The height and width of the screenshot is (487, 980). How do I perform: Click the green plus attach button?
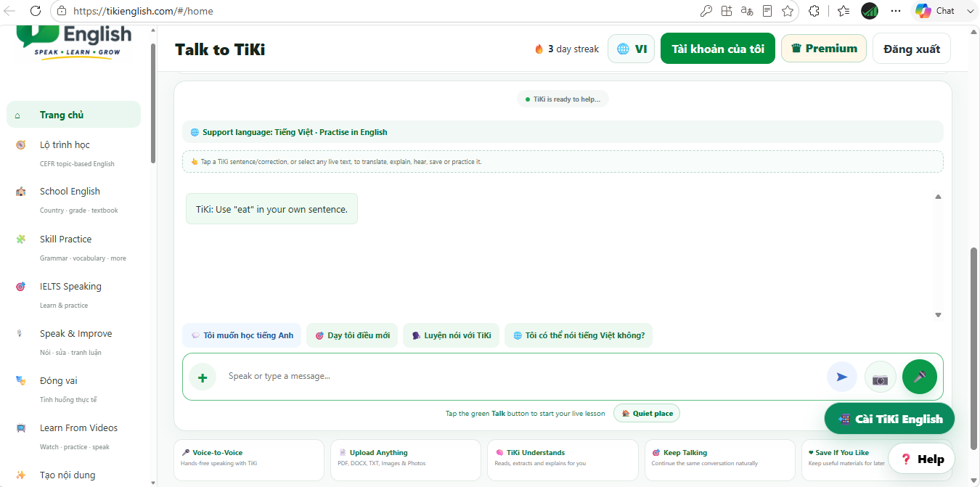[x=203, y=377]
